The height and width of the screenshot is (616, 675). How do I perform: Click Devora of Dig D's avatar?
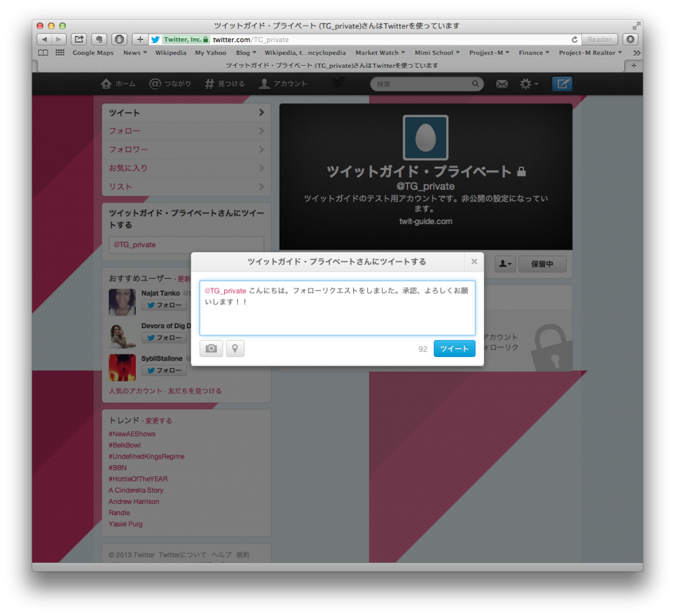[x=122, y=335]
